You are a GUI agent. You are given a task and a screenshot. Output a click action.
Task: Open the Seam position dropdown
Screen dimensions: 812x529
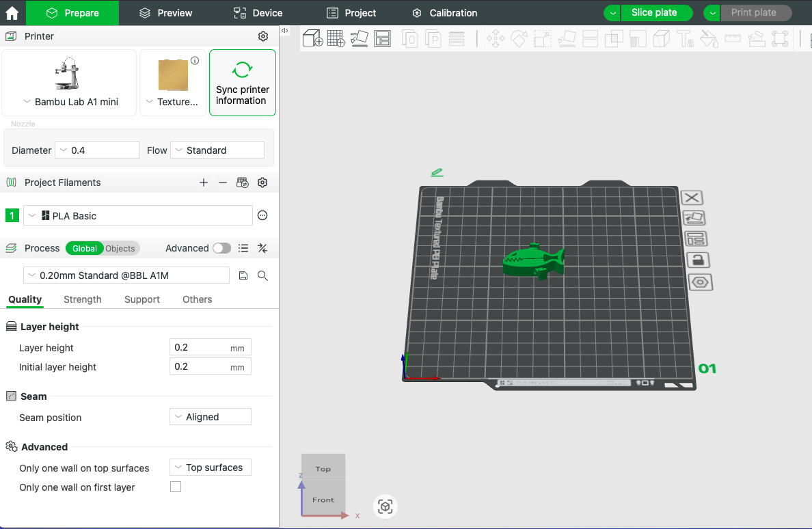click(211, 417)
